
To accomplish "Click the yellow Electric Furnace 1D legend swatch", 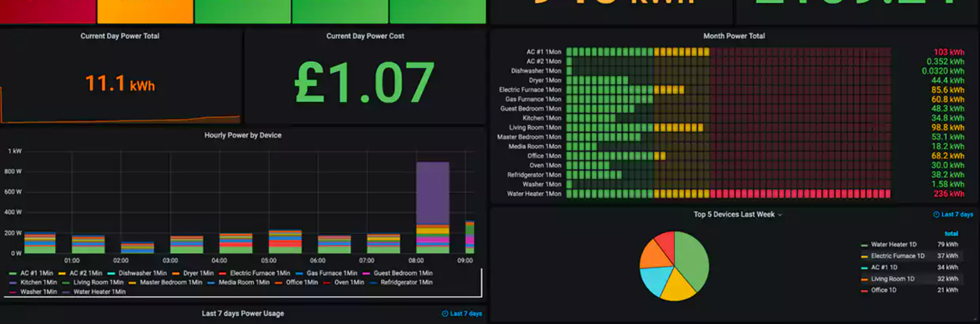I will click(x=864, y=256).
